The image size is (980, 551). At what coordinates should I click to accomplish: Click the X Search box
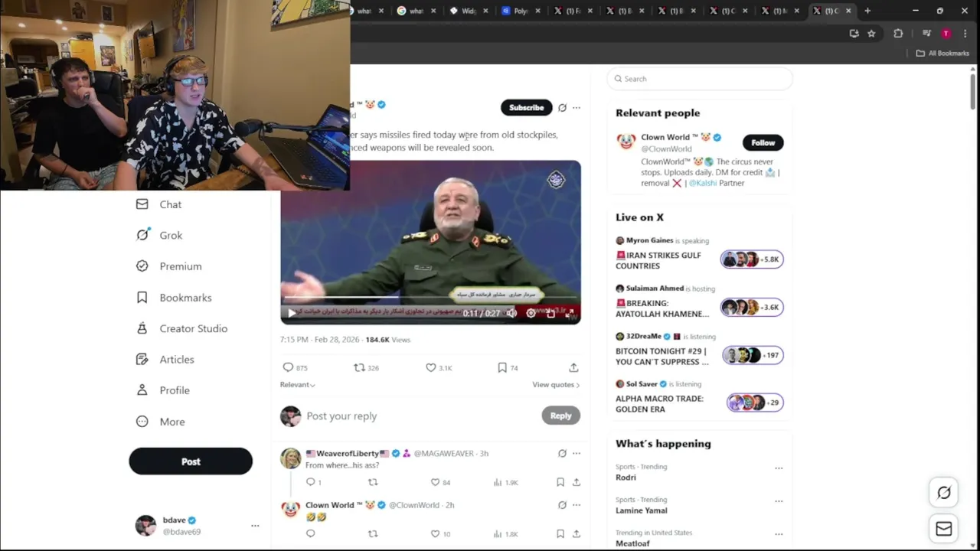(700, 79)
